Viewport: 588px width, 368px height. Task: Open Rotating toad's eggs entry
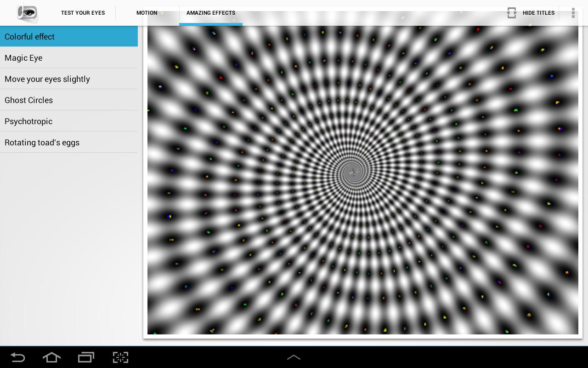[x=69, y=142]
